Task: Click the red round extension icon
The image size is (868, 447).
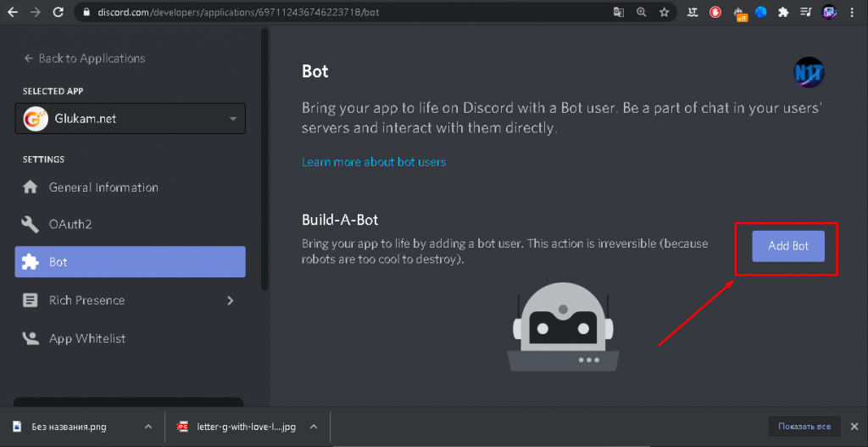Action: pyautogui.click(x=715, y=12)
